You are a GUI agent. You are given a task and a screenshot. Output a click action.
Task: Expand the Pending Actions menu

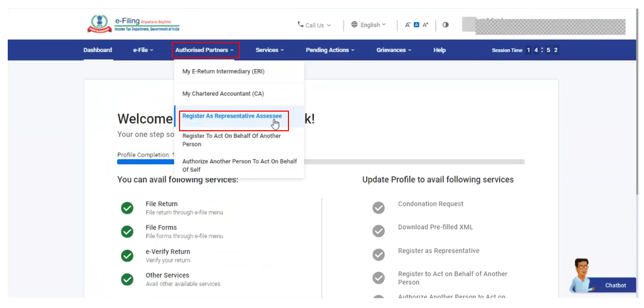click(330, 50)
